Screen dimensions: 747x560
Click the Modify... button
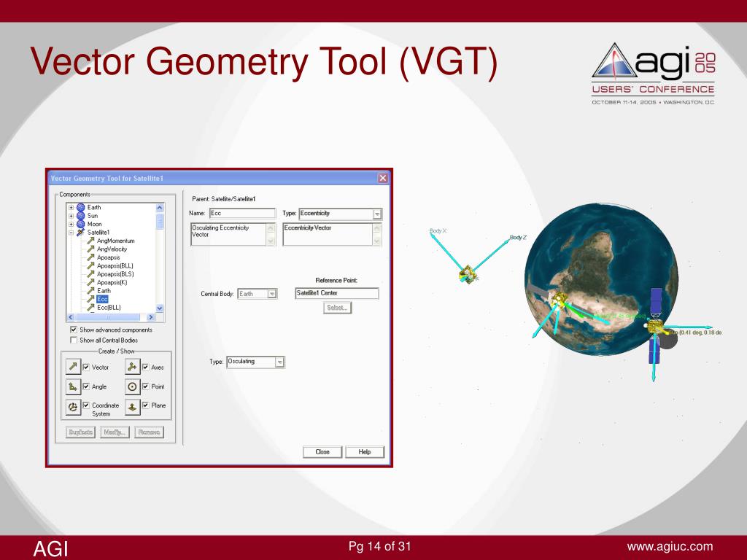[115, 432]
